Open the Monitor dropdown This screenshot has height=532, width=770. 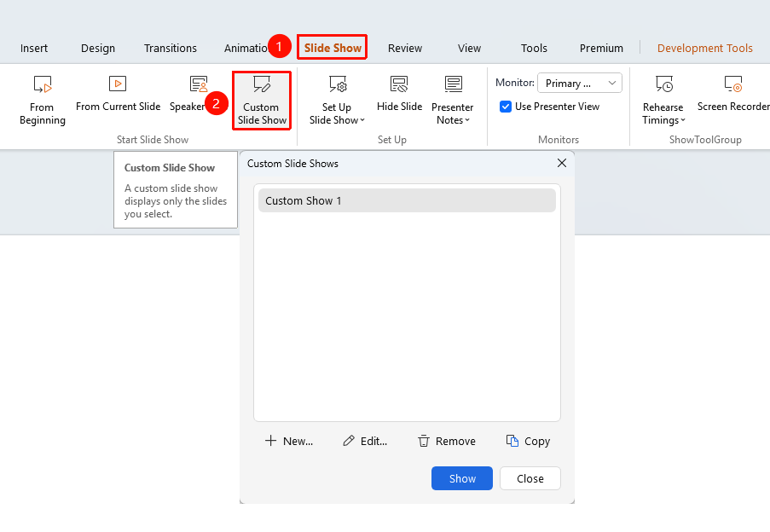tap(580, 83)
